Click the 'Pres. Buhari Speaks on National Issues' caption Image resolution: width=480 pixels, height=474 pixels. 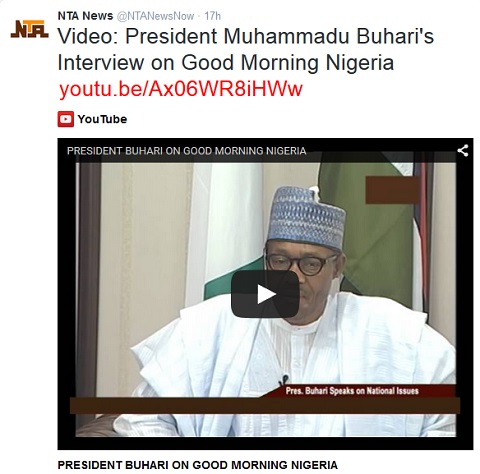[352, 391]
